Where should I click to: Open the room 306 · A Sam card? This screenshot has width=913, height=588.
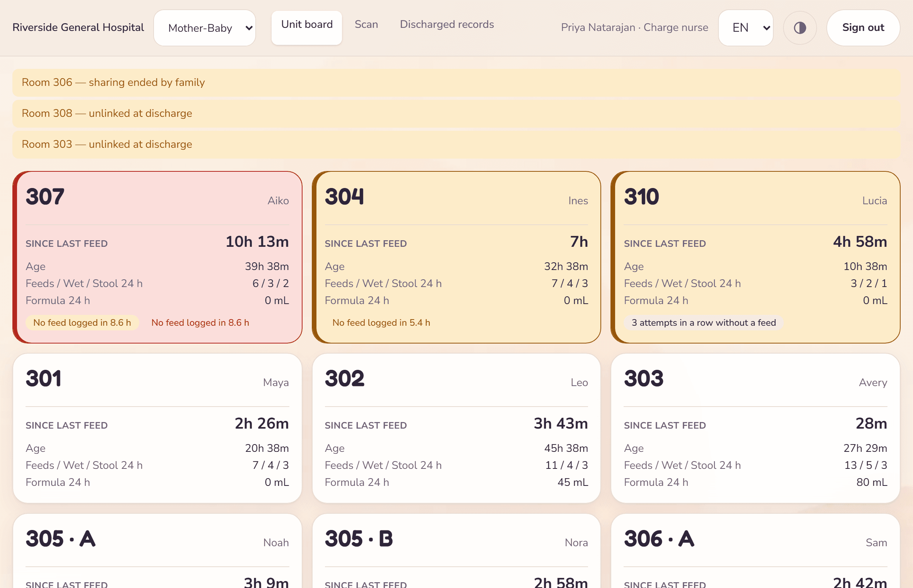pyautogui.click(x=756, y=551)
